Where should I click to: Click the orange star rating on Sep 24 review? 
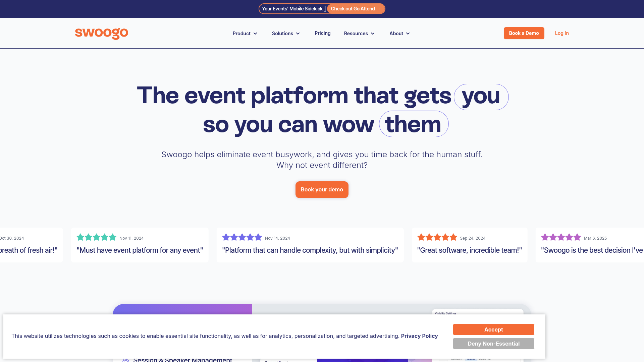437,237
